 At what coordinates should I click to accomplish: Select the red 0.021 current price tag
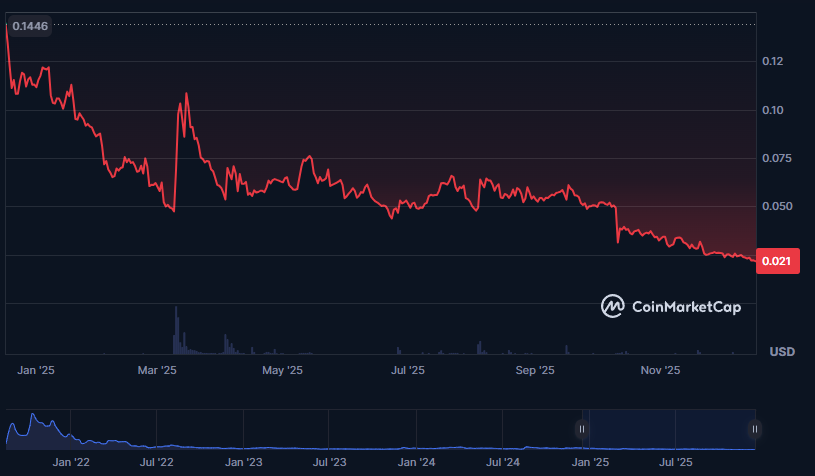776,262
